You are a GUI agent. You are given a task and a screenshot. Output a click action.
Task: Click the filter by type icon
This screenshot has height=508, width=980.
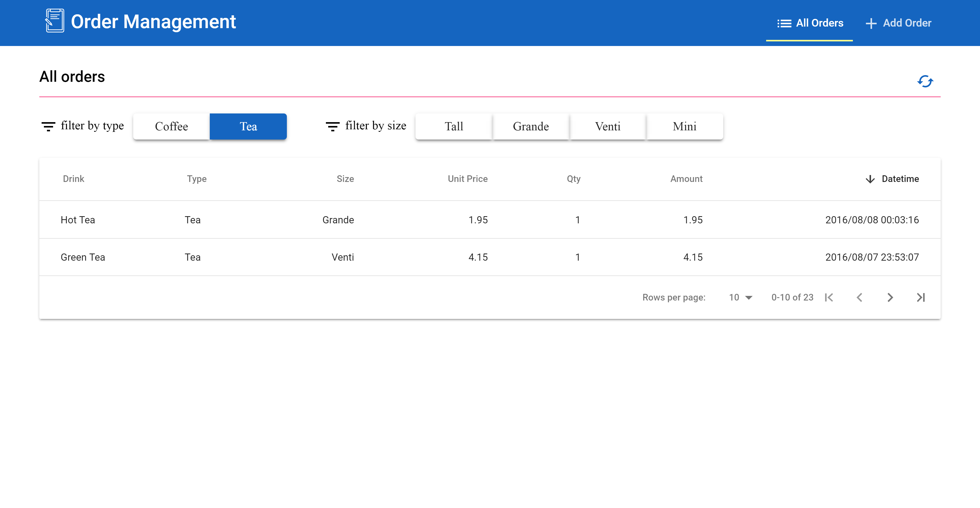coord(48,126)
